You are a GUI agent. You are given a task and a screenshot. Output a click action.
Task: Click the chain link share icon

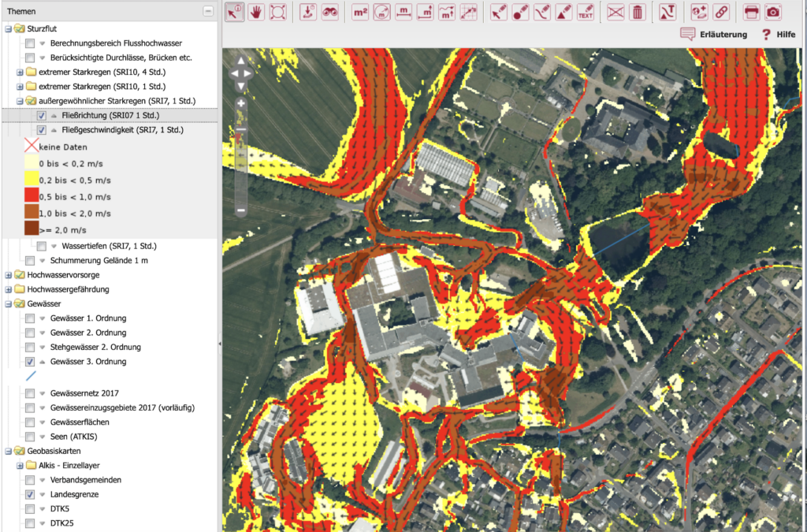[x=720, y=12]
